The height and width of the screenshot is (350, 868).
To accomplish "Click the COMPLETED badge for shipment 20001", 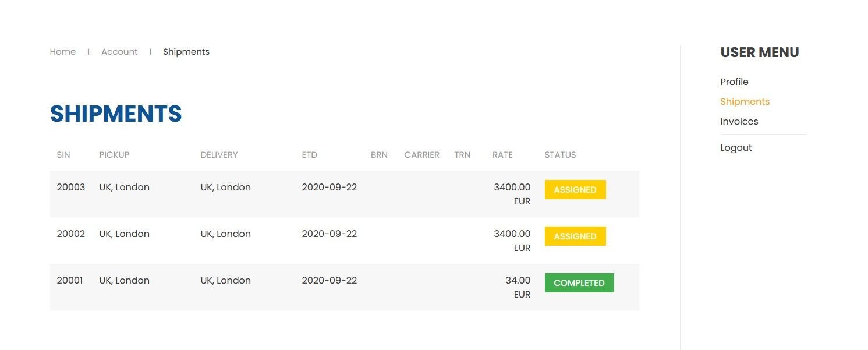I will click(579, 283).
